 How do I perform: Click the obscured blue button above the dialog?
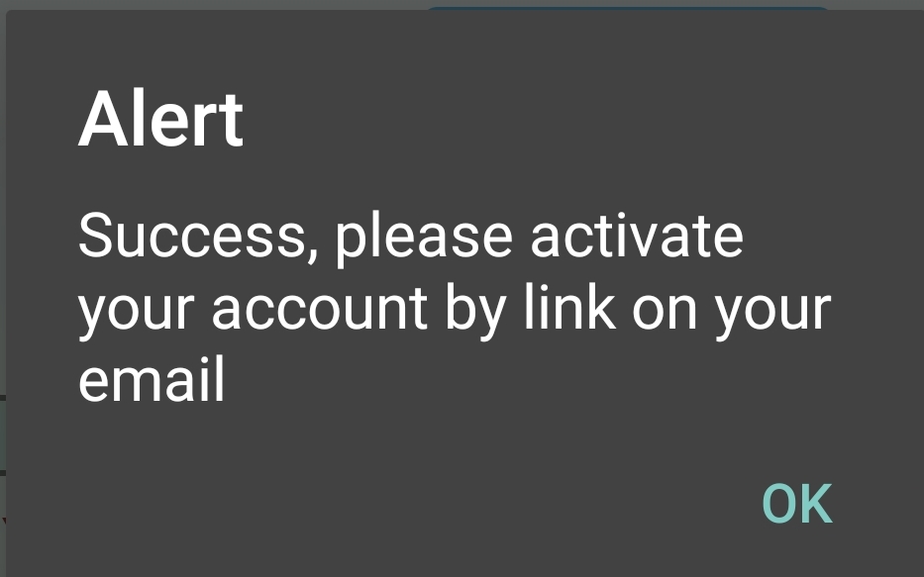[x=627, y=8]
